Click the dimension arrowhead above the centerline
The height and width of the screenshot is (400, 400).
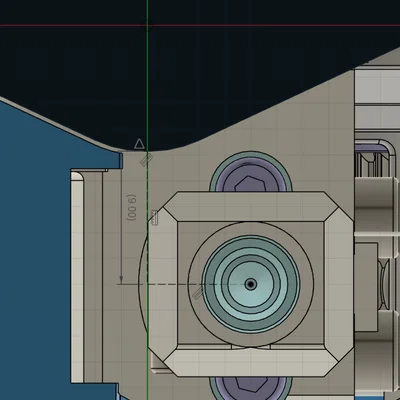[x=121, y=279]
